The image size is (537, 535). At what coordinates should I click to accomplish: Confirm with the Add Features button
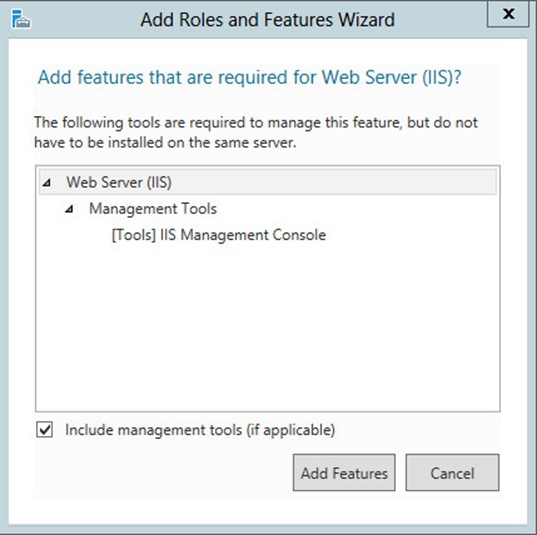(344, 473)
